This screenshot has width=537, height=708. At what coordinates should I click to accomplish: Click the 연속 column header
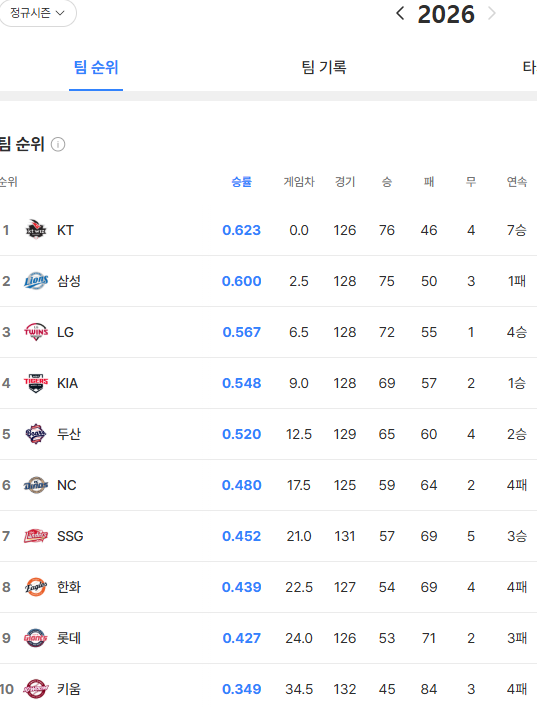(x=517, y=182)
